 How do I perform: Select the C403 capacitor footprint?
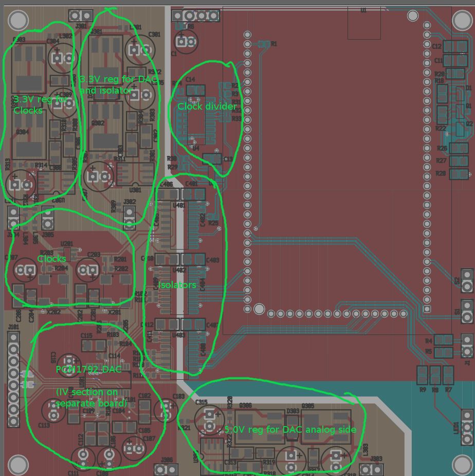click(193, 259)
